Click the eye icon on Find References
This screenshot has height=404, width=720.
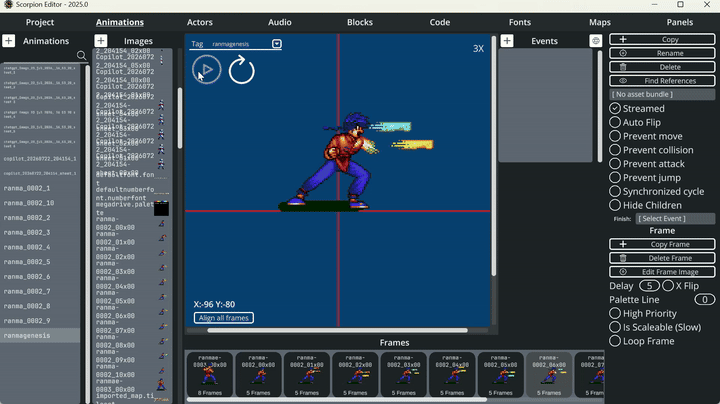click(623, 81)
